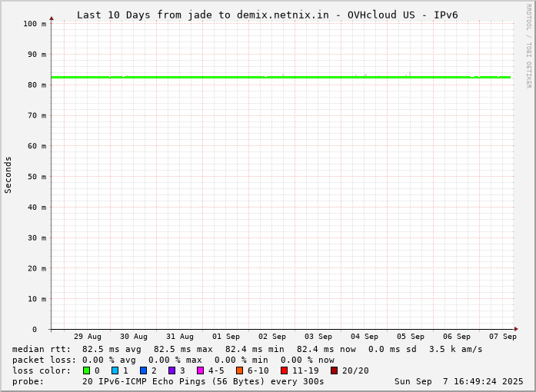Image resolution: width=536 pixels, height=392 pixels.
Task: Click the light blue loss swatch for 1
Action: pyautogui.click(x=115, y=370)
